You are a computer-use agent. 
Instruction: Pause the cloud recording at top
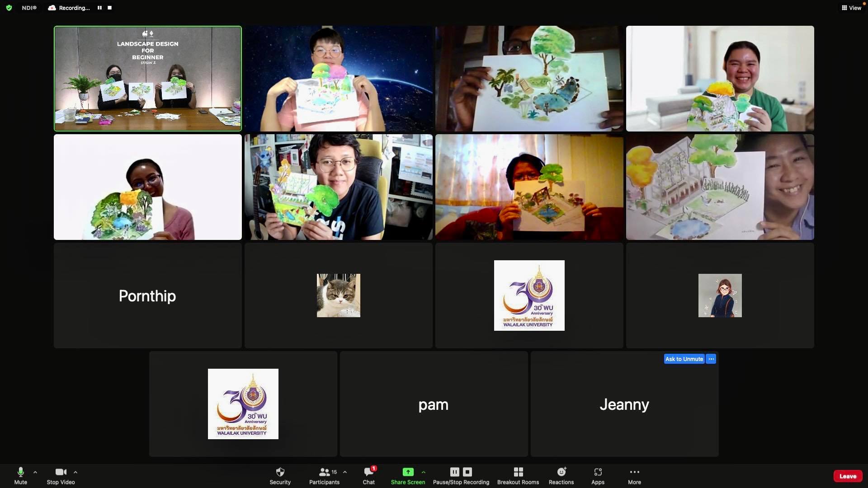(x=99, y=8)
